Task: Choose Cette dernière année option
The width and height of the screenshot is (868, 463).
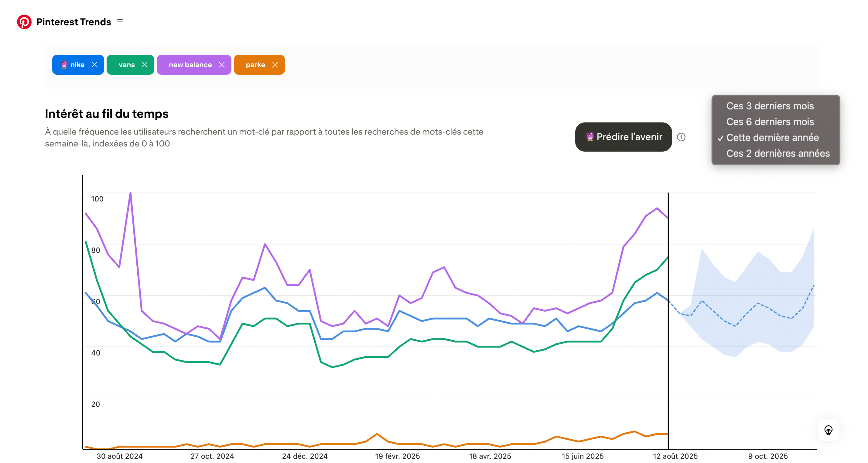Action: point(772,138)
